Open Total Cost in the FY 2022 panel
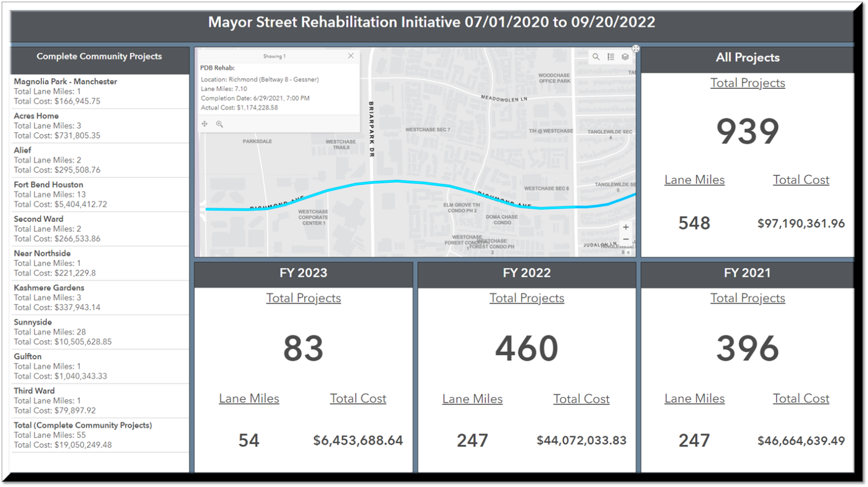 click(581, 398)
